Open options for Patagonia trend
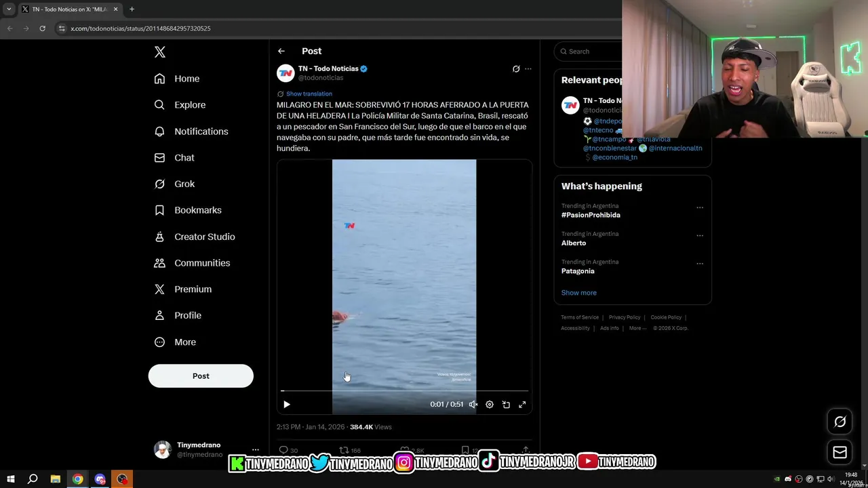868x488 pixels. [700, 263]
